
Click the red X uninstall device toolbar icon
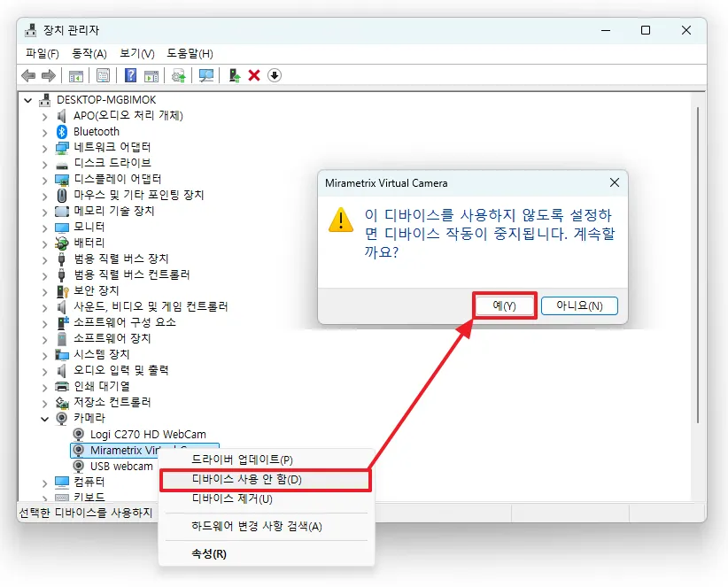click(x=254, y=75)
